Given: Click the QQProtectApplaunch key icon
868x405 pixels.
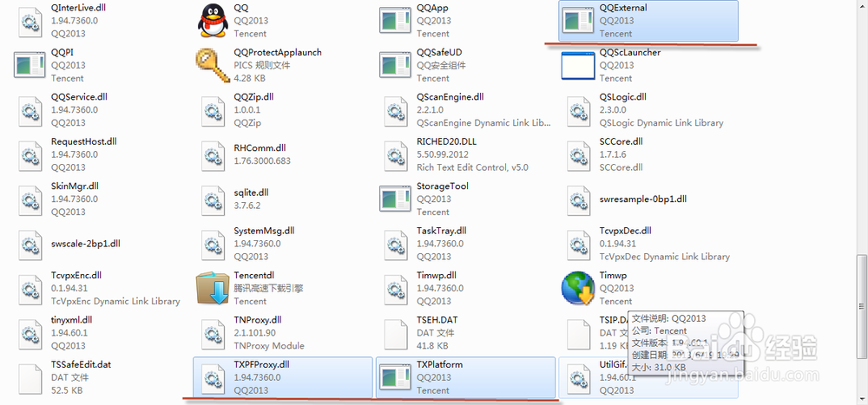Looking at the screenshot, I should (x=214, y=65).
